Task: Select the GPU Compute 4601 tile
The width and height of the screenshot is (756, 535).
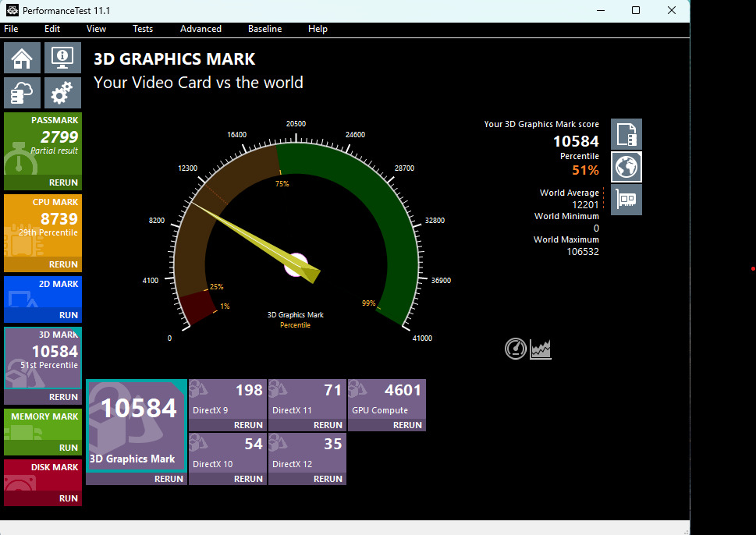Action: 387,399
